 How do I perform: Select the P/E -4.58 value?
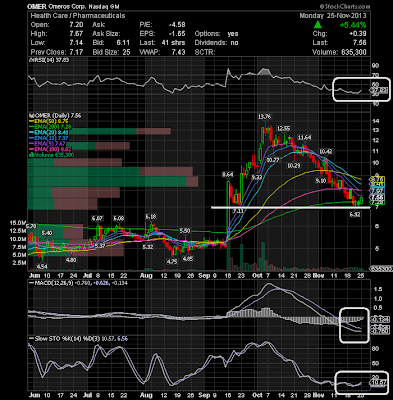[177, 25]
